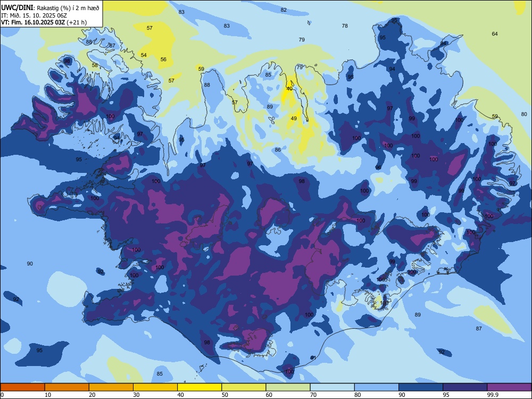Click the map value '82'
The width and height of the screenshot is (532, 399).
click(x=284, y=10)
